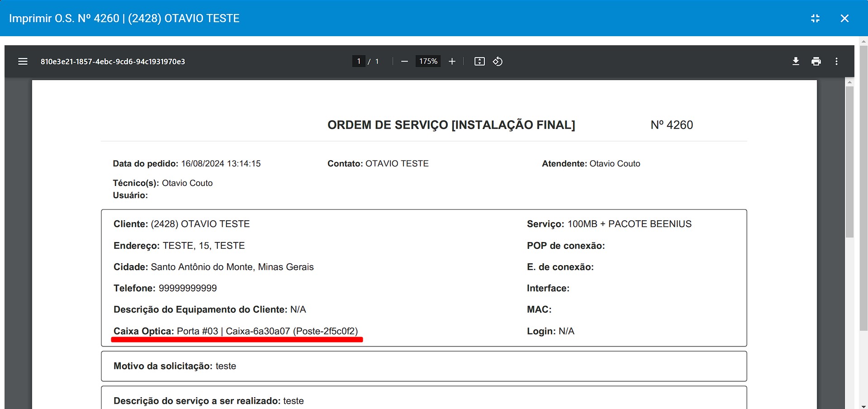Click the outer scrollbar down arrow
This screenshot has width=868, height=409.
[863, 406]
